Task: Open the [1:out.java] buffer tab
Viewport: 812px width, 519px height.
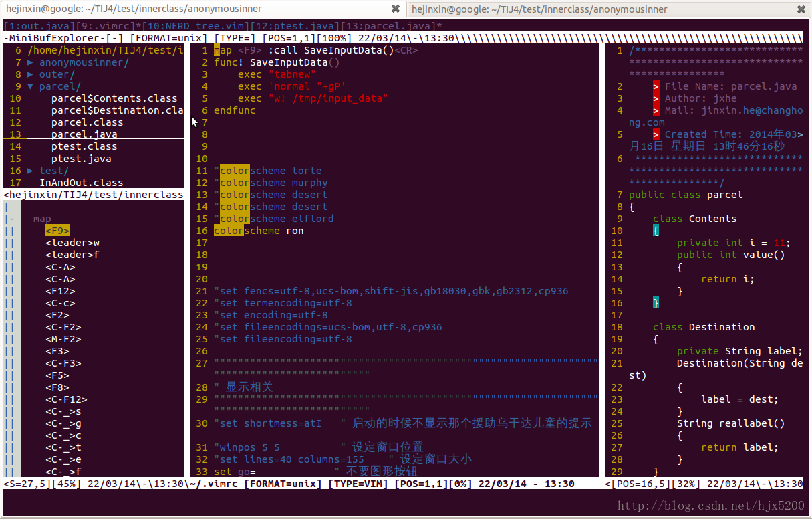Action: (39, 26)
